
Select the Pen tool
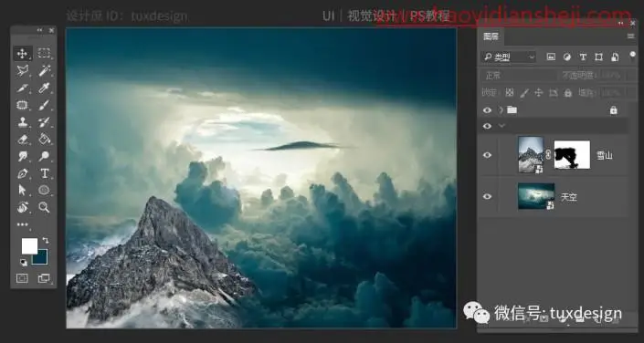(x=22, y=173)
